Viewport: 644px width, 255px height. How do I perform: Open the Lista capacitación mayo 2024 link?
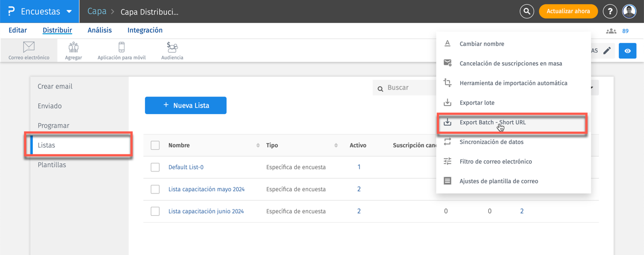[206, 189]
